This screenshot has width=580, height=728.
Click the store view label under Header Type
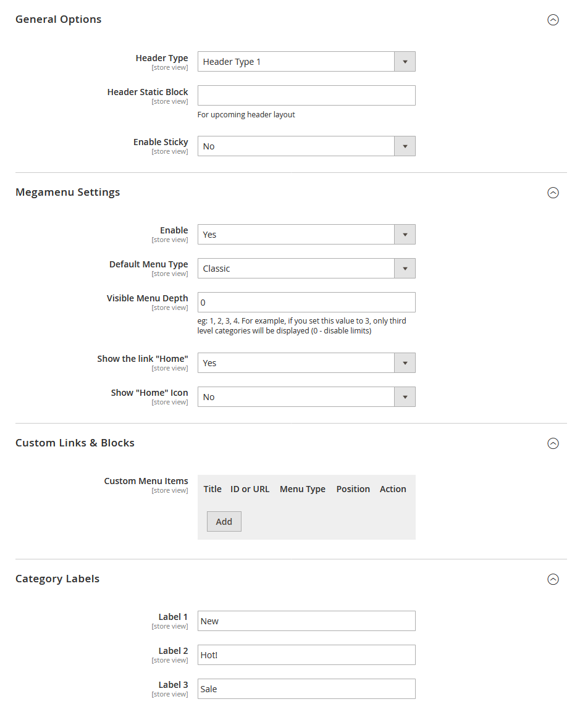click(x=169, y=67)
